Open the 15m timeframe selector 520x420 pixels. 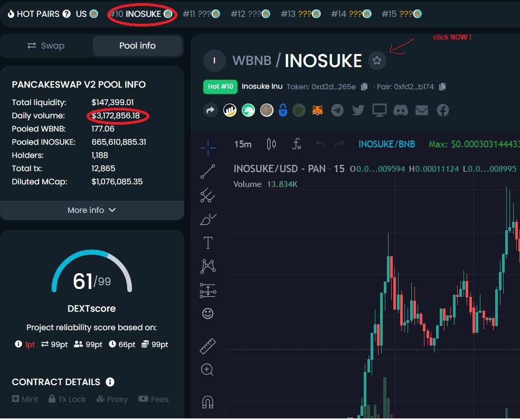coord(243,144)
